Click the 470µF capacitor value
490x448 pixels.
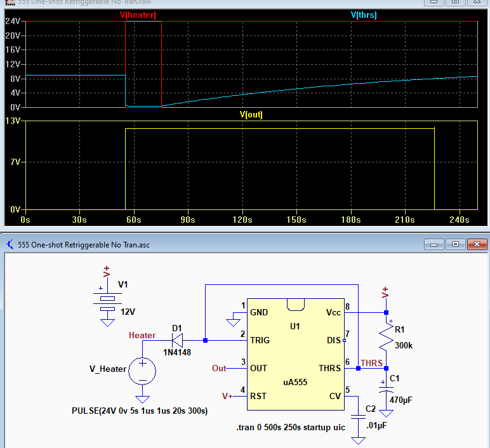[401, 400]
